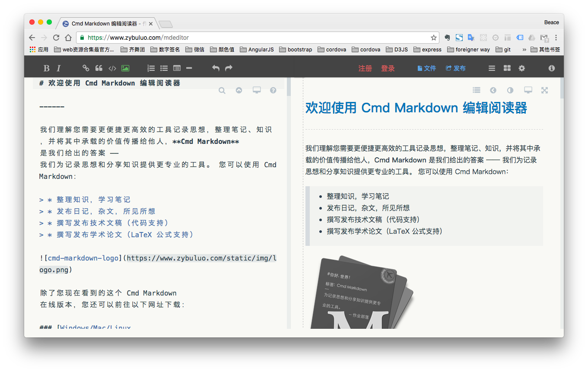588x372 pixels.
Task: Open the bootstrap bookmark folder
Action: (296, 49)
